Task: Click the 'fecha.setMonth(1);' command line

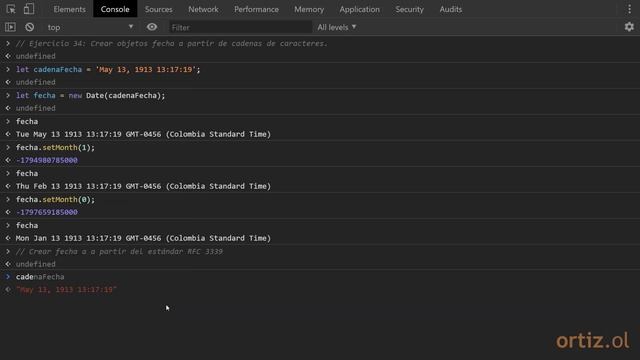Action: point(55,147)
